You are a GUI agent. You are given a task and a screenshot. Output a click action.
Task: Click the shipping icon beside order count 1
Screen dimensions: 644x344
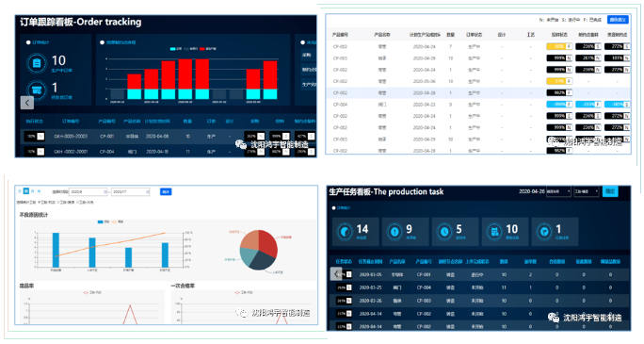(37, 90)
